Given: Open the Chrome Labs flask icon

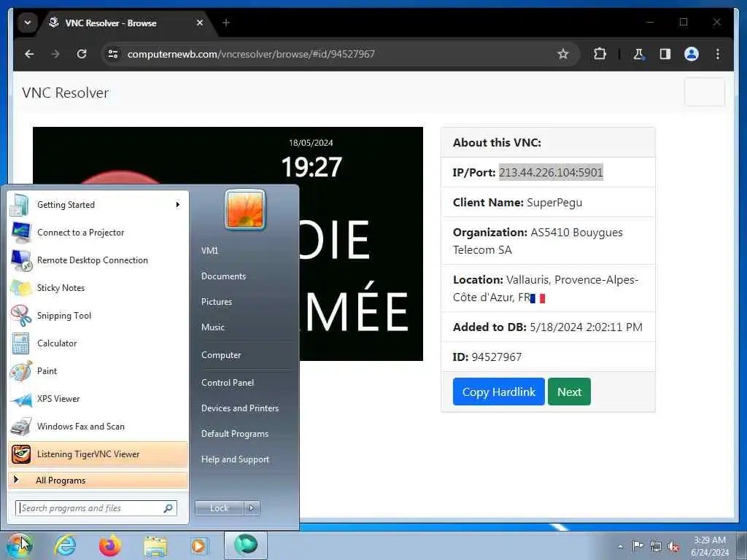Looking at the screenshot, I should point(638,54).
